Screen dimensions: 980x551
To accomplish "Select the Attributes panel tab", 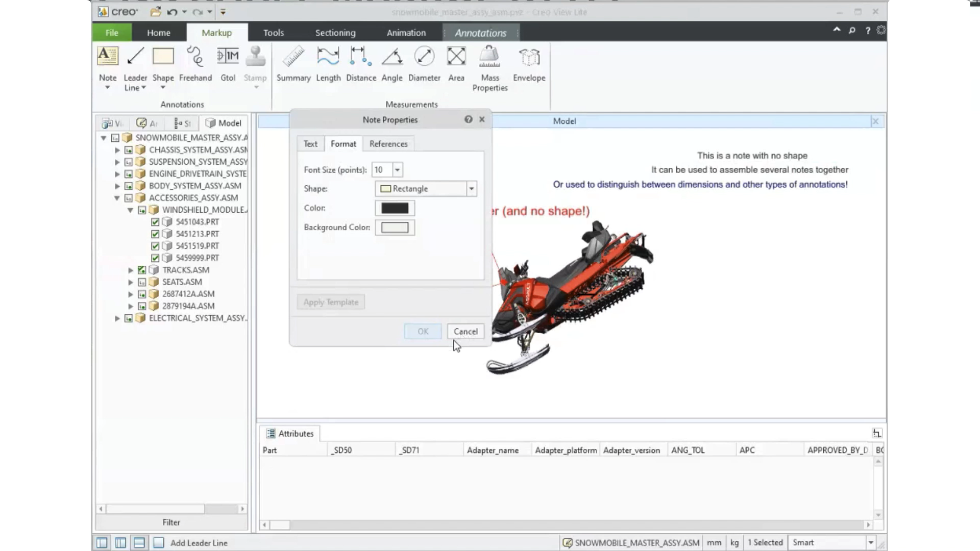I will (x=290, y=434).
